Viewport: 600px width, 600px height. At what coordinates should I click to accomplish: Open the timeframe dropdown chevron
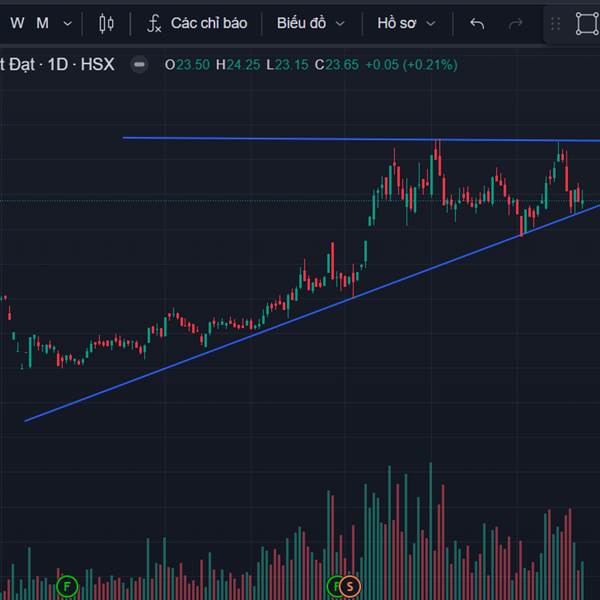pos(67,24)
